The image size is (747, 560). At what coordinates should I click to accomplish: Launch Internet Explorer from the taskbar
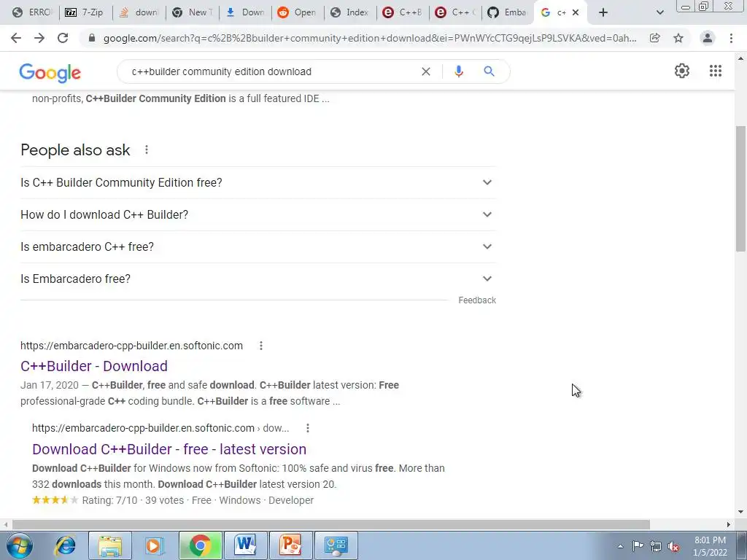click(65, 545)
